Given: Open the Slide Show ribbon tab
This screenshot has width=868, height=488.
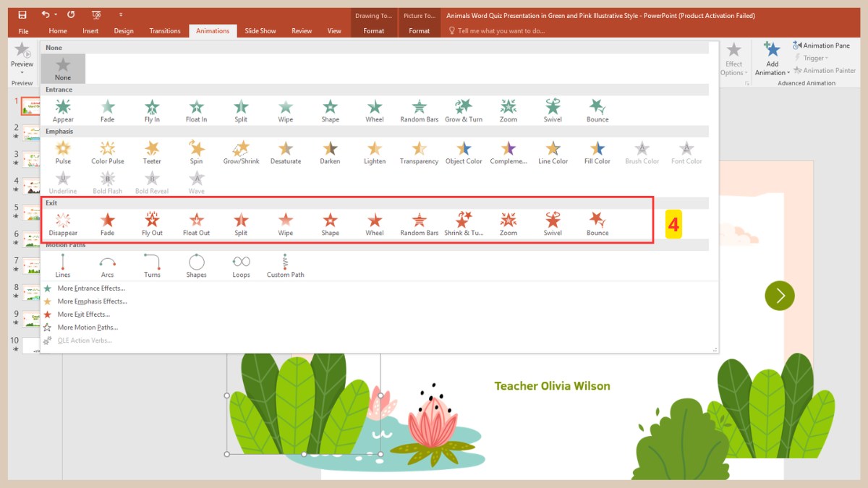Looking at the screenshot, I should [x=260, y=30].
